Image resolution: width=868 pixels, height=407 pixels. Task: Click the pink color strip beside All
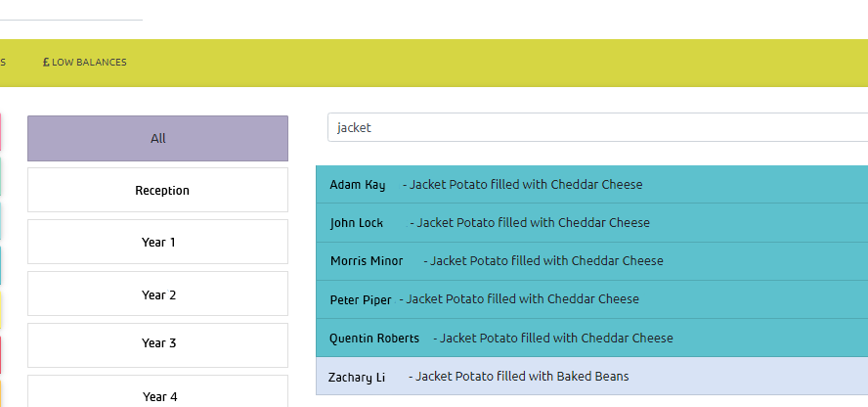[1, 134]
